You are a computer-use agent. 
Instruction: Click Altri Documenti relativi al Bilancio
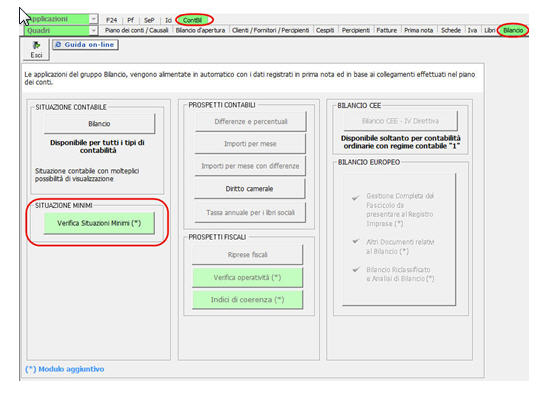401,247
